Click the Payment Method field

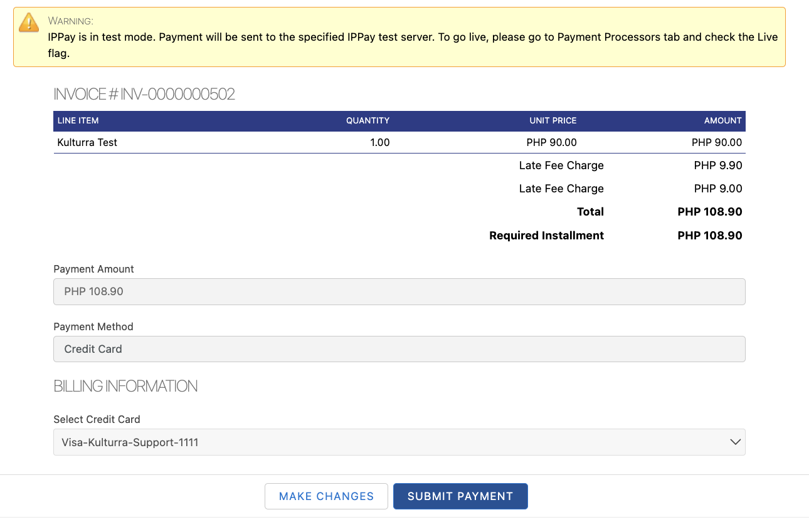pos(399,349)
